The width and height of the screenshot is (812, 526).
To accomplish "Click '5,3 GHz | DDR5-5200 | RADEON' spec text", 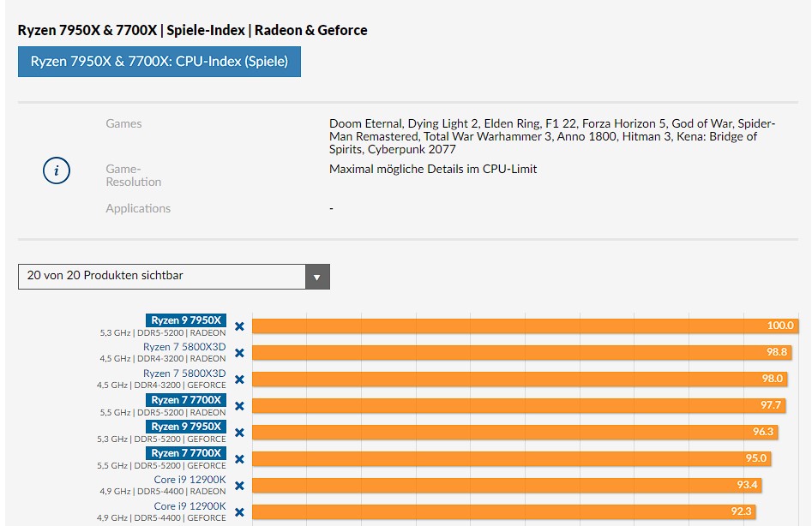I will click(x=163, y=333).
